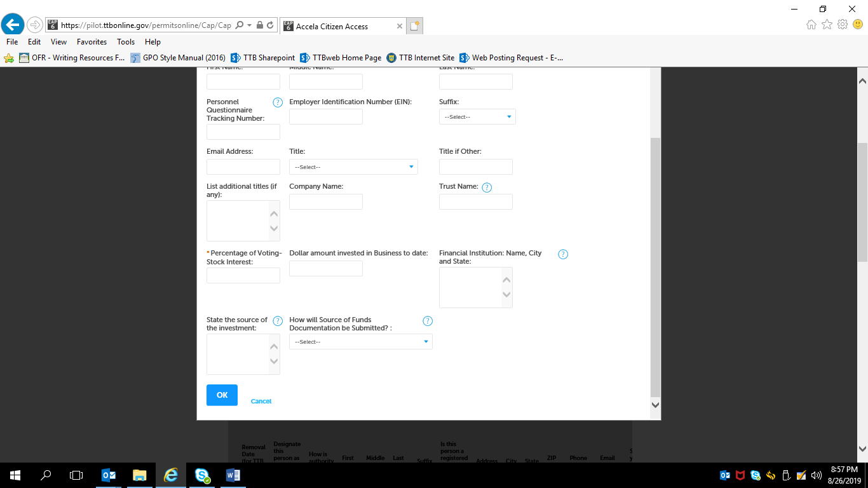Open the Windows Start menu
The image size is (868, 488).
[x=15, y=475]
